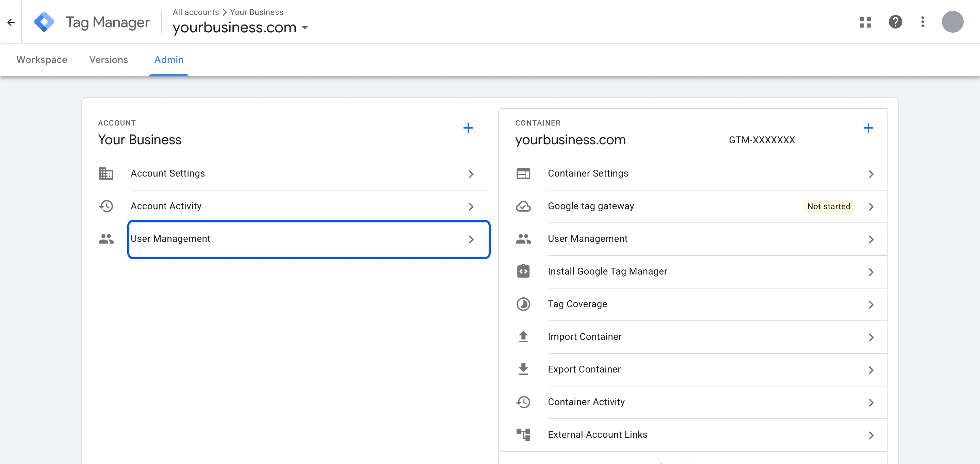Open account-level User Management
Screen dimensions: 980x464
click(x=309, y=239)
